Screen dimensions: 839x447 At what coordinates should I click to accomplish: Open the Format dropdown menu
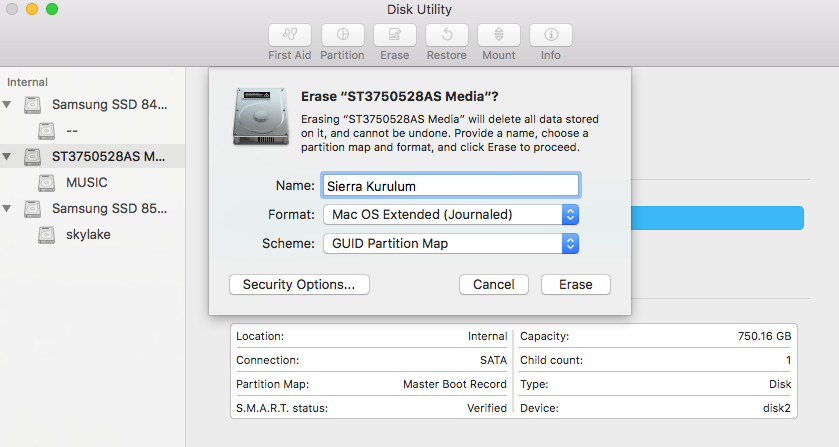pyautogui.click(x=451, y=214)
